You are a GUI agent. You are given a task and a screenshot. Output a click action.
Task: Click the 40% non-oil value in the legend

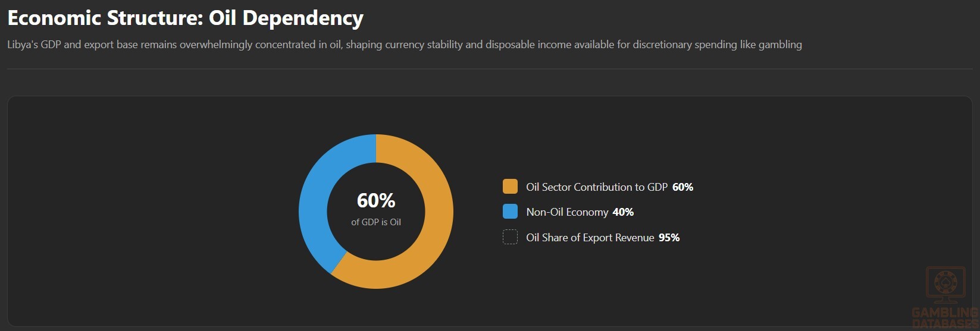click(x=623, y=212)
